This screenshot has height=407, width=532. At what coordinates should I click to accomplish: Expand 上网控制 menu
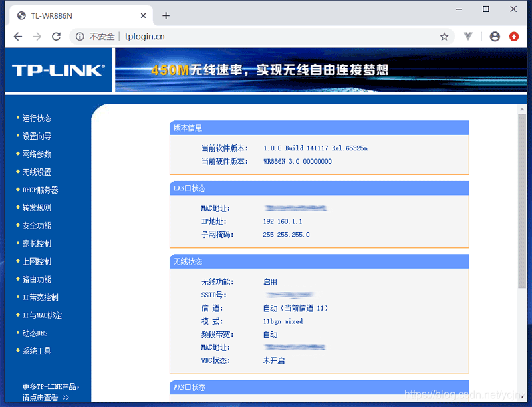coord(37,261)
